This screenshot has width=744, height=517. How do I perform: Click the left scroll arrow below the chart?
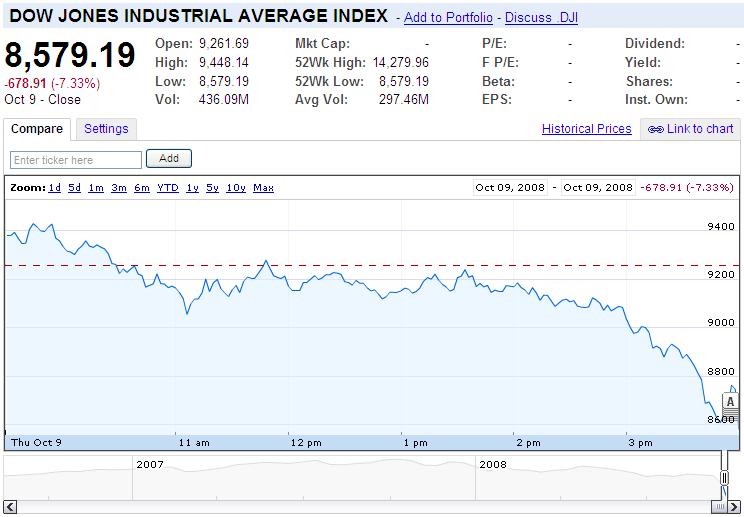tap(11, 506)
